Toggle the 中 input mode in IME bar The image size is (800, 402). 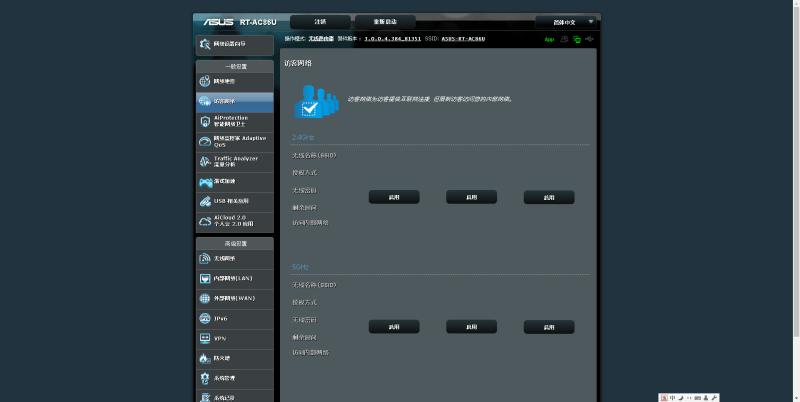(672, 398)
